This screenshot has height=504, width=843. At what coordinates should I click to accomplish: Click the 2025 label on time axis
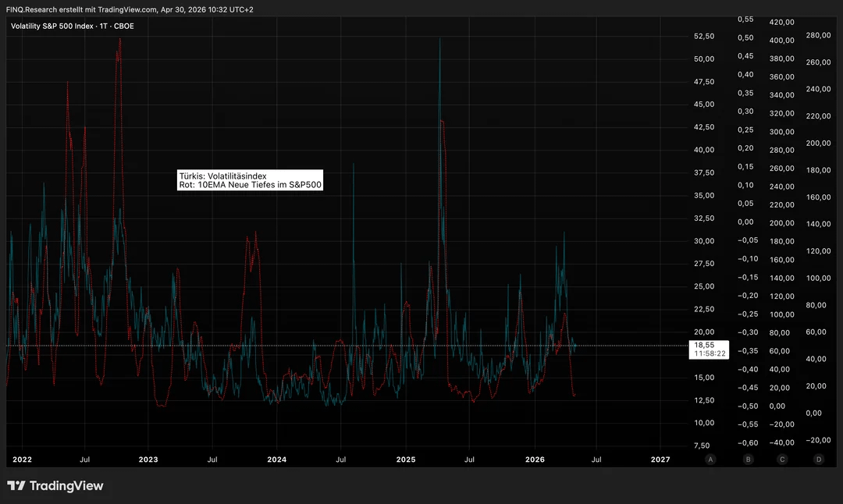point(405,460)
